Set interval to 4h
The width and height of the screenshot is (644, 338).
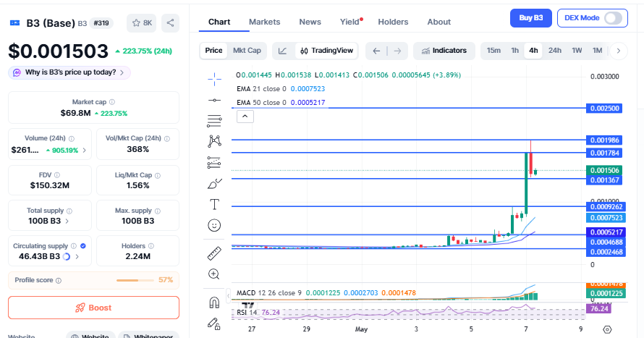[533, 51]
